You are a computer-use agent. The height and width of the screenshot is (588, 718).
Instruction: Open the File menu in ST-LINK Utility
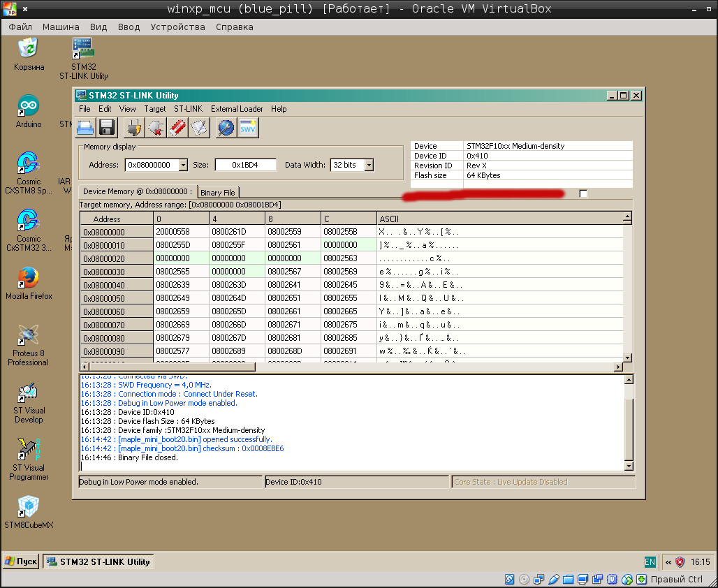click(85, 109)
